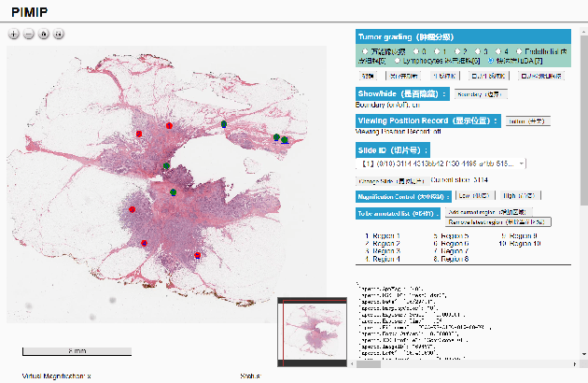The width and height of the screenshot is (588, 383).
Task: Click the topmost red marker on the tissue
Action: pyautogui.click(x=169, y=124)
